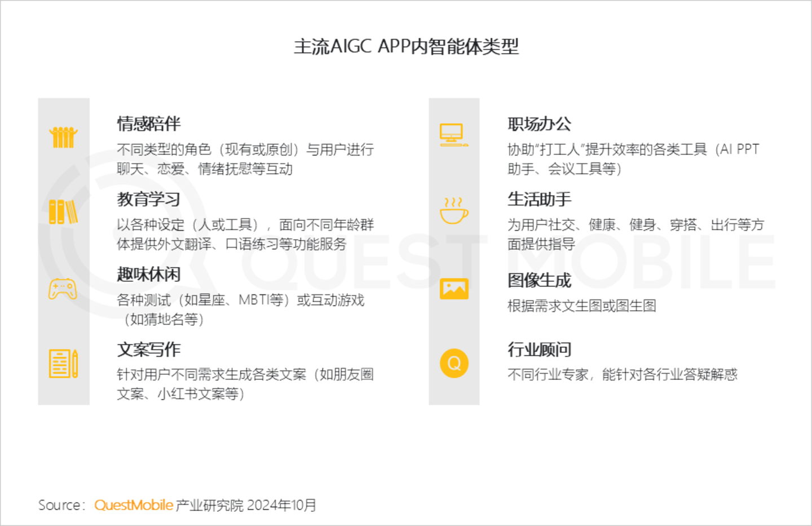The width and height of the screenshot is (812, 526).
Task: Click the picture icon for 图像生成
Action: [454, 289]
